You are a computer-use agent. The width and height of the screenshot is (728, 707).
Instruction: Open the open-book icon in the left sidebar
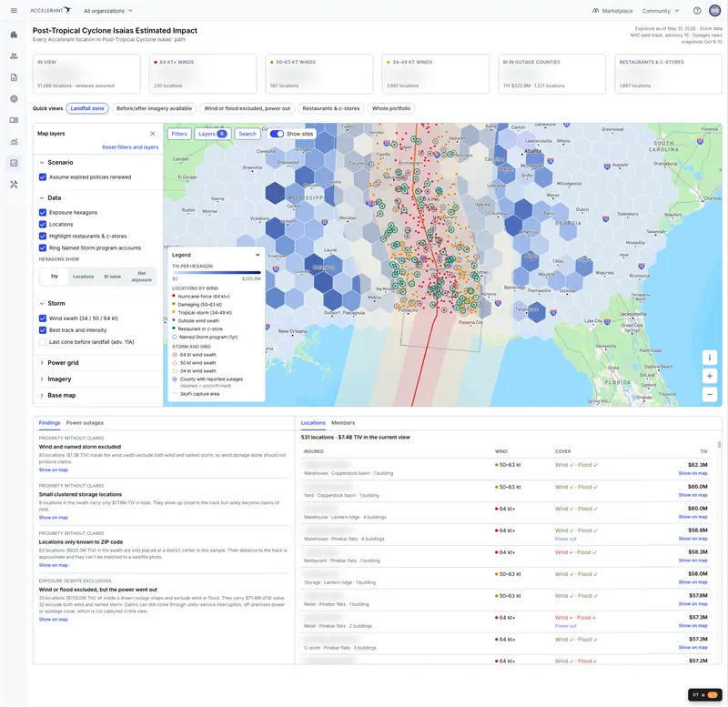[14, 120]
